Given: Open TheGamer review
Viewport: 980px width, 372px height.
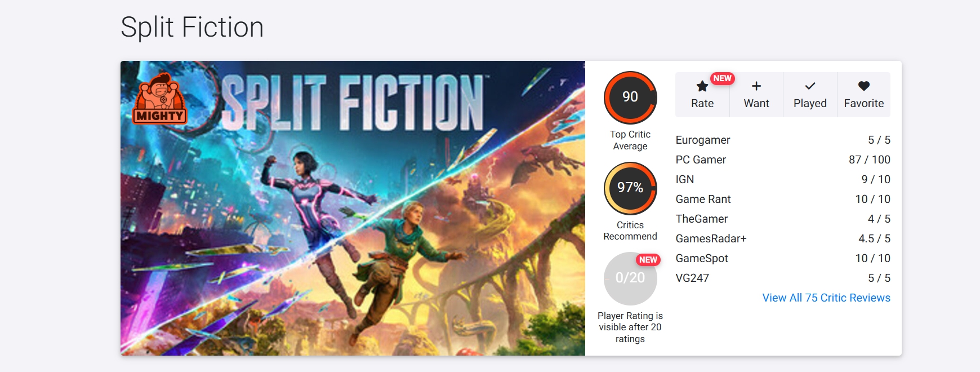Looking at the screenshot, I should pos(702,219).
